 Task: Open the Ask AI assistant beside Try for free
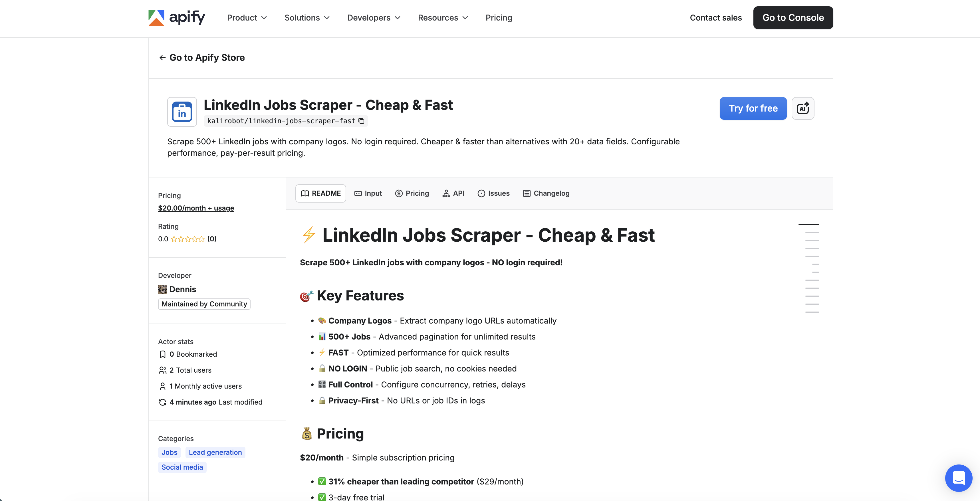tap(803, 108)
